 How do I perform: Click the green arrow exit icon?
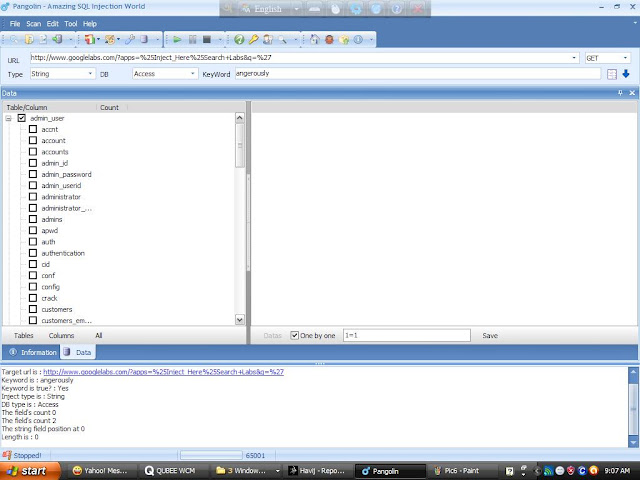(57, 39)
